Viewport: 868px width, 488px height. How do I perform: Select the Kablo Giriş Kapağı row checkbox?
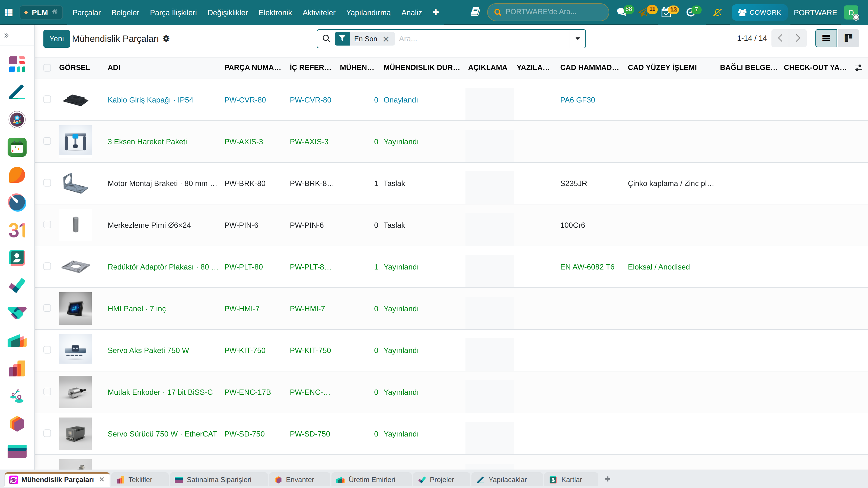coord(47,99)
